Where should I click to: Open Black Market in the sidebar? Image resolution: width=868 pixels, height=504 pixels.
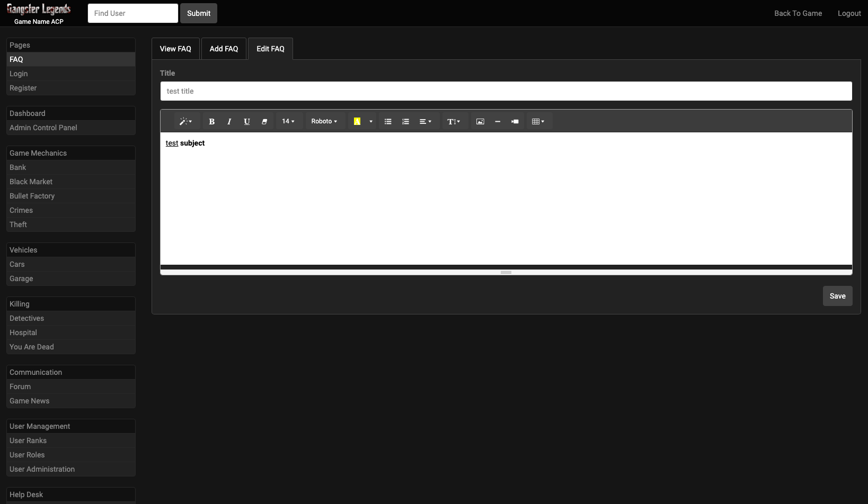31,182
